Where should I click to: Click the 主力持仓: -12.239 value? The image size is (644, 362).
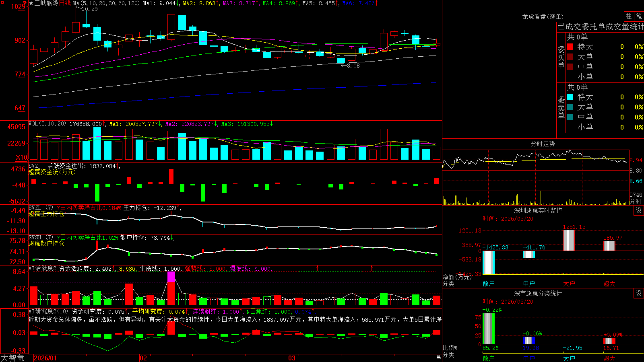(152, 208)
